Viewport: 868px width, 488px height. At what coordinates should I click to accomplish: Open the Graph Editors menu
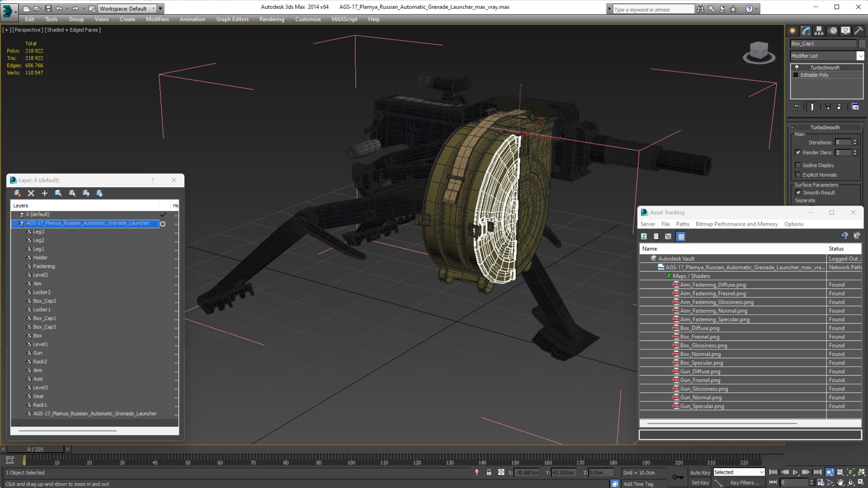click(232, 19)
